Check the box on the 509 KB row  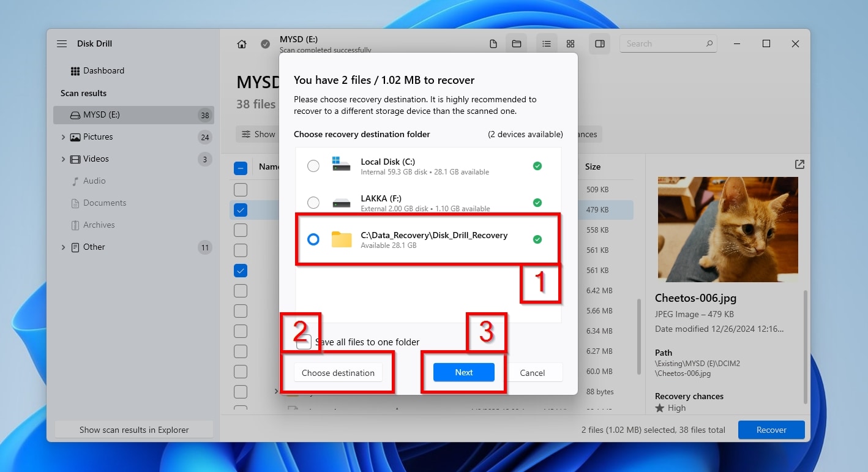tap(241, 190)
